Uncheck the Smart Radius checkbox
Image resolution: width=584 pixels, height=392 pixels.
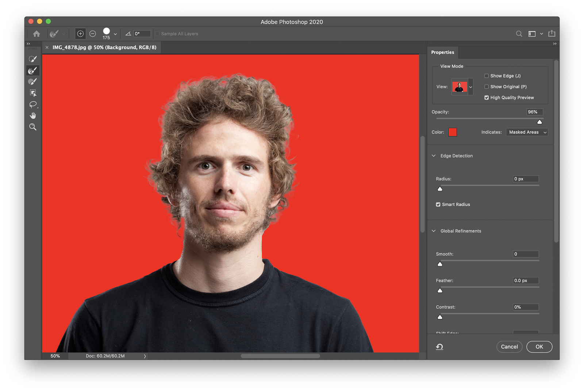pyautogui.click(x=438, y=205)
